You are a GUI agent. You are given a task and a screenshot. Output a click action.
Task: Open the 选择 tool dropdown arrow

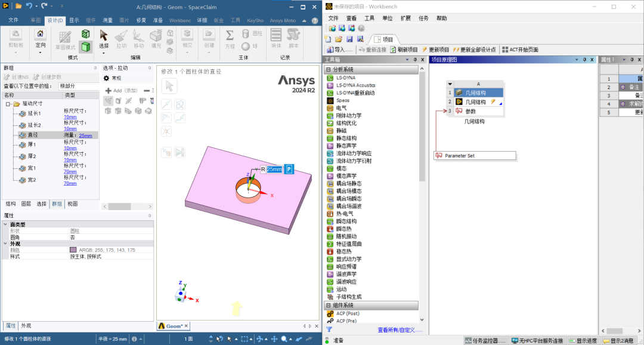(104, 53)
